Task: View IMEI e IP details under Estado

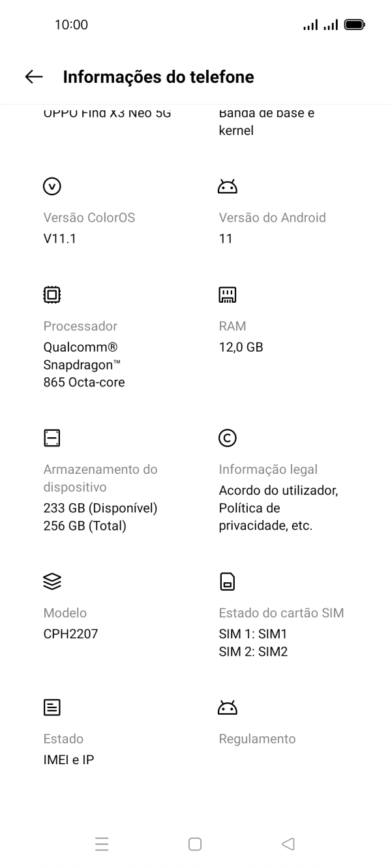Action: [x=68, y=759]
